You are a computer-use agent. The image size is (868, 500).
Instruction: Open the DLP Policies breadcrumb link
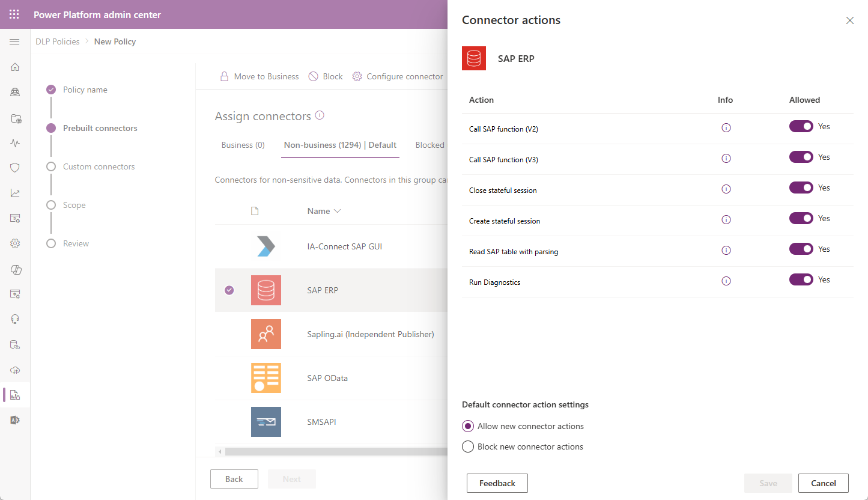click(58, 41)
